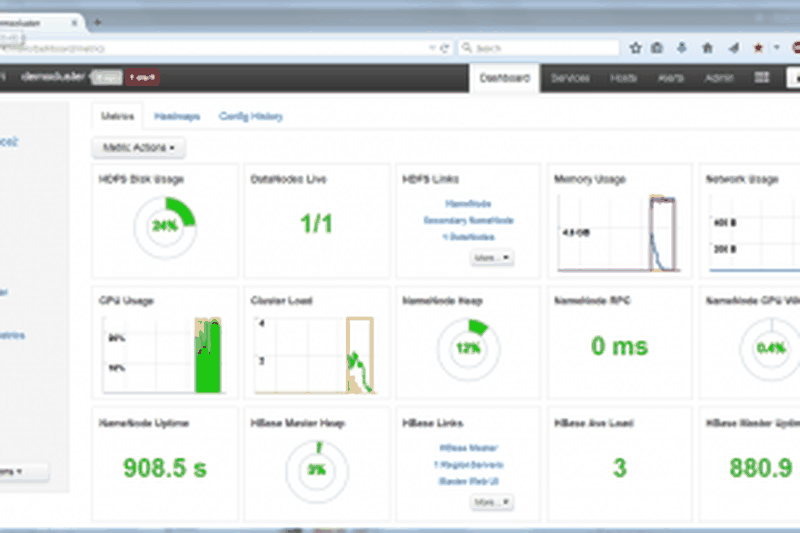
Task: Click the DataNodes Live 1/1 value
Action: [316, 223]
